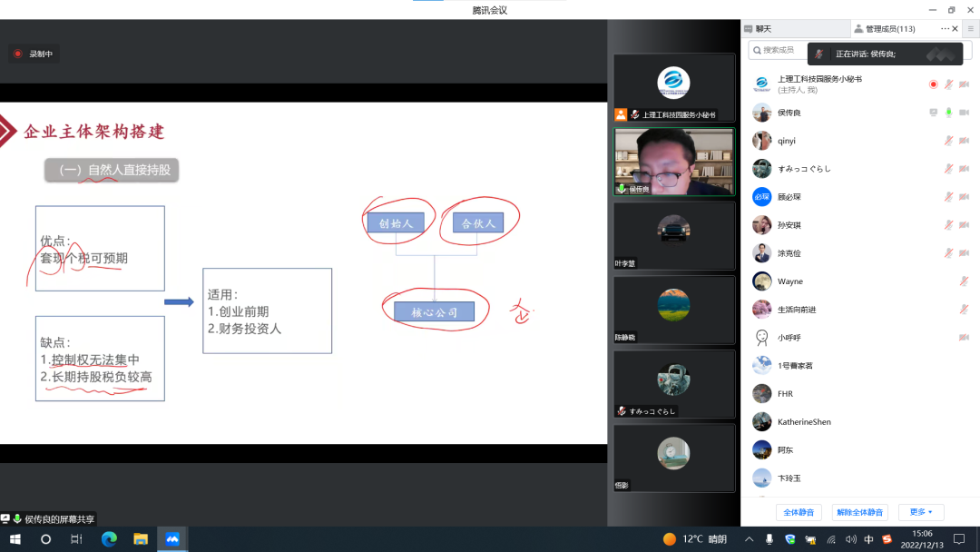Screen dimensions: 980x552
Task: Click the 解除全体静音 unmute-all button
Action: click(860, 513)
